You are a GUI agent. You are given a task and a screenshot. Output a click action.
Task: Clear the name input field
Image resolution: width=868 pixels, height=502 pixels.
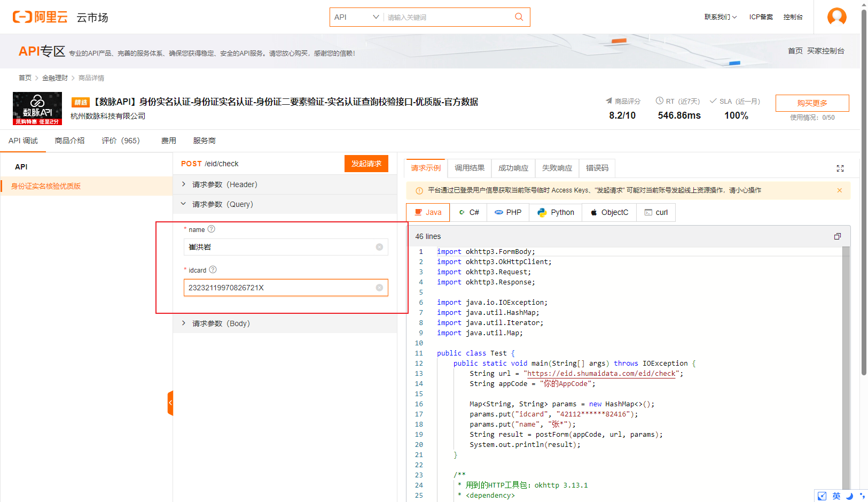pos(379,247)
